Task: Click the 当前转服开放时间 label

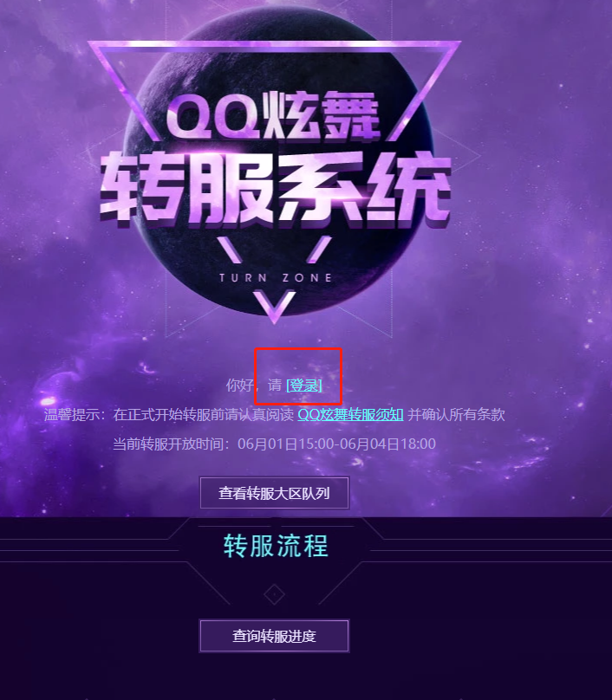Action: click(x=168, y=444)
